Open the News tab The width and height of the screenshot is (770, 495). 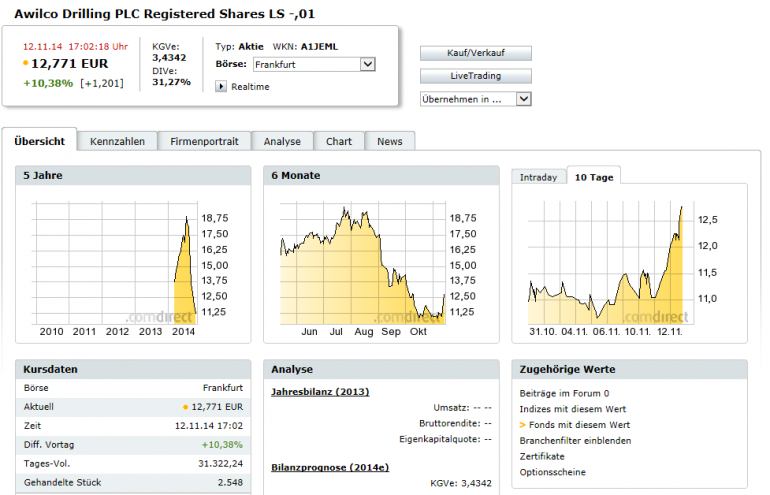(x=390, y=142)
